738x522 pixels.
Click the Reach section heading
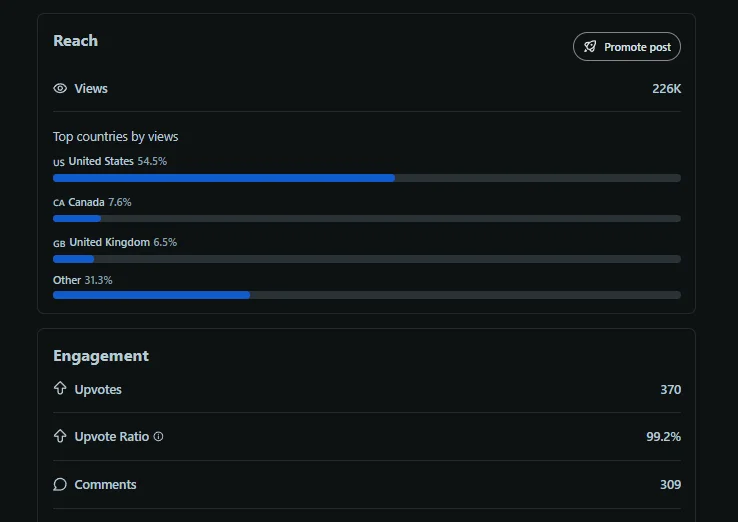coord(75,41)
